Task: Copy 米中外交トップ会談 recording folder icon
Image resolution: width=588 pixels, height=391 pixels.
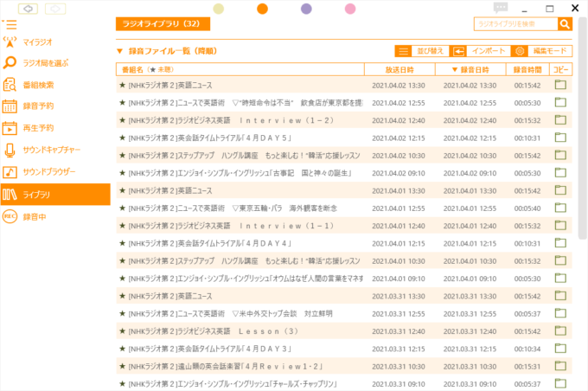Action: pos(560,313)
